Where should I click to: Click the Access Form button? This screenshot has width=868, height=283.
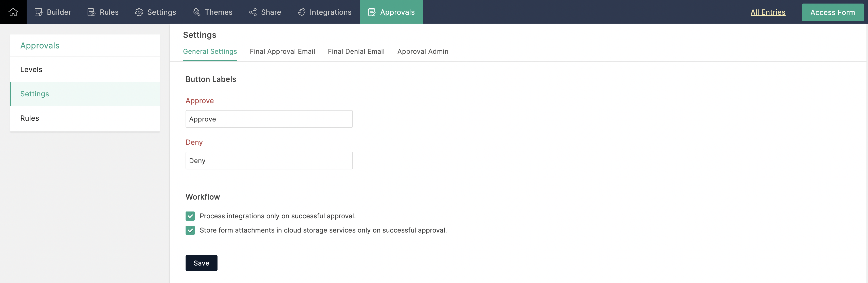tap(833, 12)
